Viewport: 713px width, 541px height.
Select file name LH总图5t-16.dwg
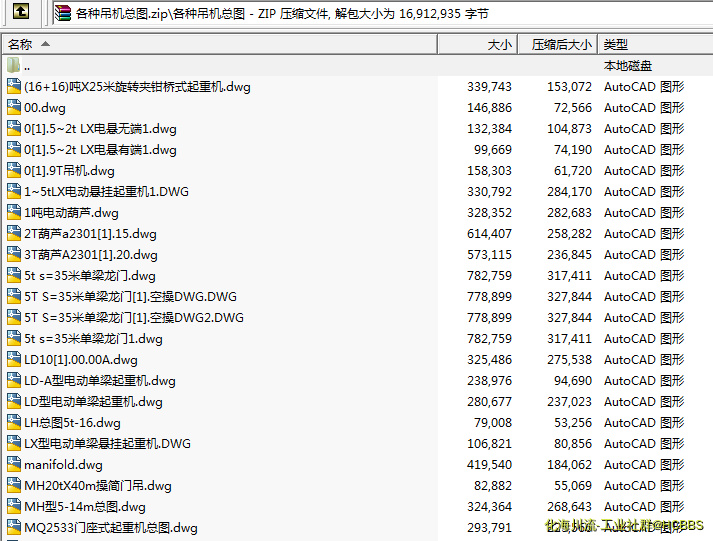(x=72, y=423)
